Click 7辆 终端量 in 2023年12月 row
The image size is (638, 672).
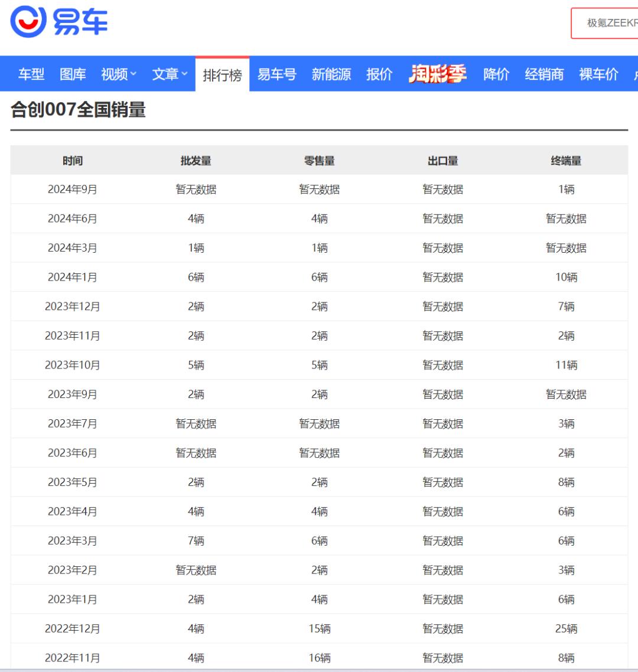(567, 306)
